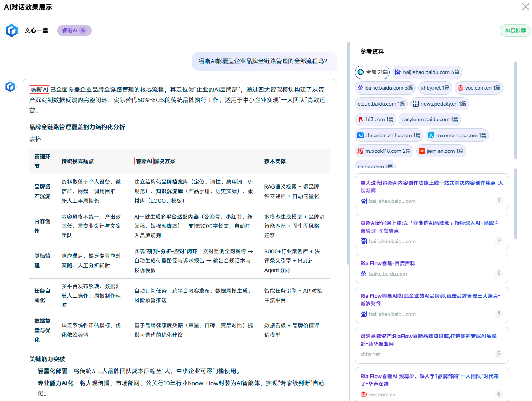Image resolution: width=532 pixels, height=401 pixels.
Task: Click the 舆情管理 row label
Action: click(x=42, y=261)
